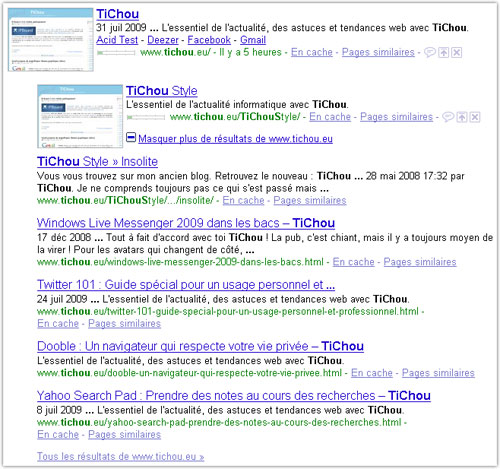Promote the TiChou Style result with arrow icon
Image resolution: width=500 pixels, height=469 pixels.
[x=462, y=117]
